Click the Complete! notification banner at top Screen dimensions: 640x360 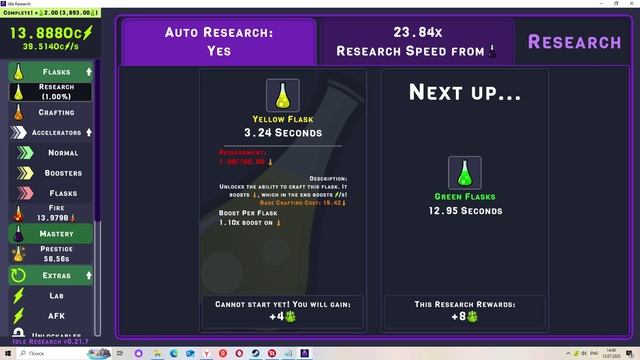pyautogui.click(x=51, y=13)
